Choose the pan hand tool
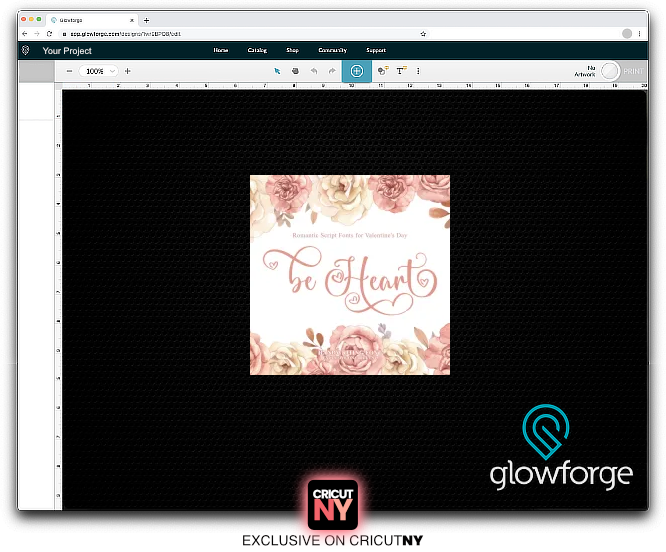The height and width of the screenshot is (552, 666). tap(295, 71)
